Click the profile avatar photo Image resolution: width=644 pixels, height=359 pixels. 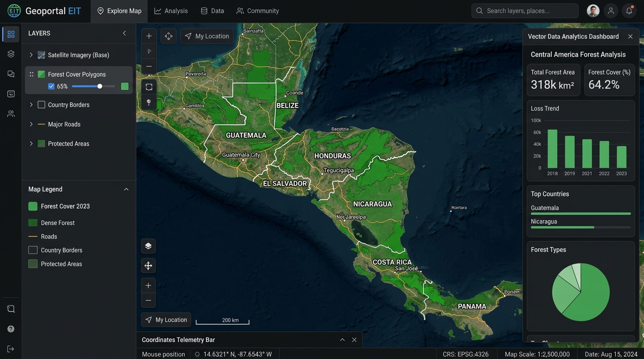(x=593, y=11)
